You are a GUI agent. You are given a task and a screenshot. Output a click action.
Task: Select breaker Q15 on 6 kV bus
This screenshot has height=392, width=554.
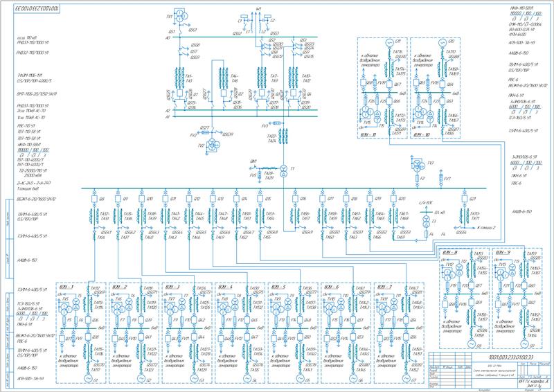260,199
